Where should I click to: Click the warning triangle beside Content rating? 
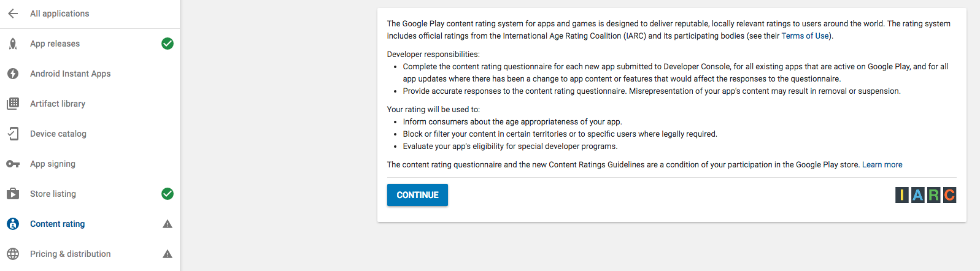(x=168, y=224)
